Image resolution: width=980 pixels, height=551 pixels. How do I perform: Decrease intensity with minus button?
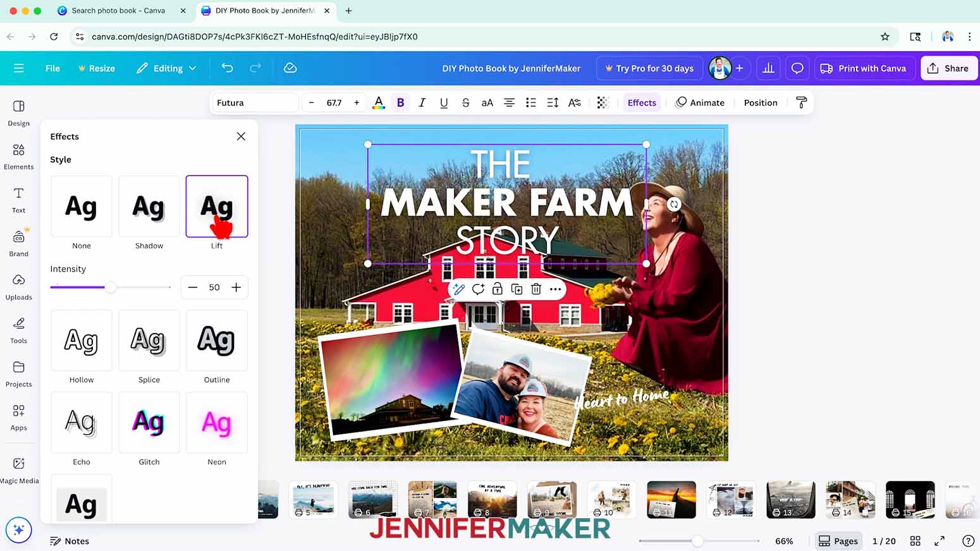coord(193,288)
